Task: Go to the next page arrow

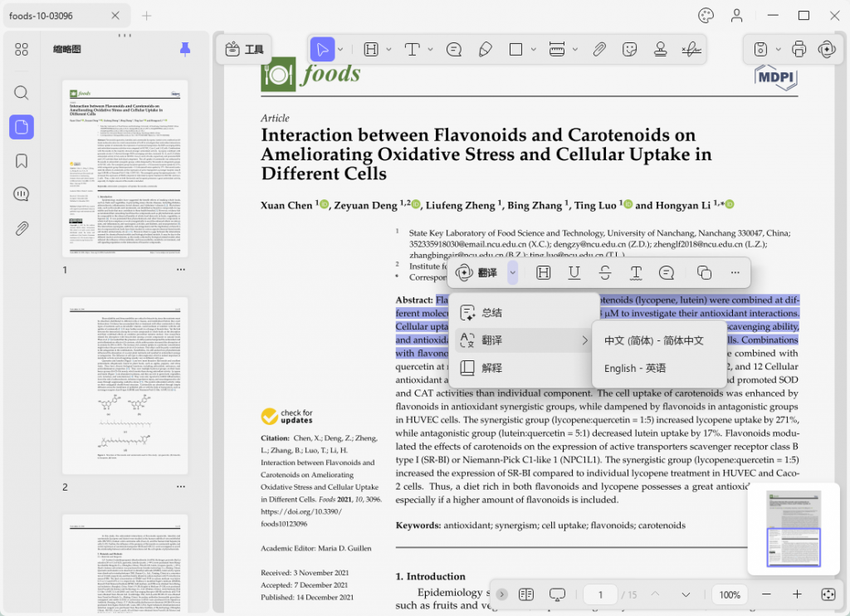Action: (686, 594)
